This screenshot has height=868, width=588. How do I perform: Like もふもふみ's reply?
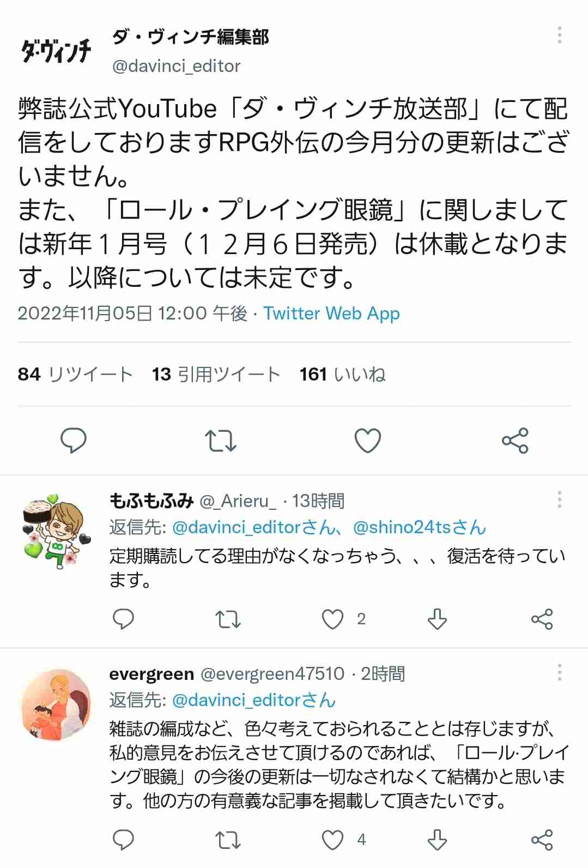point(332,619)
